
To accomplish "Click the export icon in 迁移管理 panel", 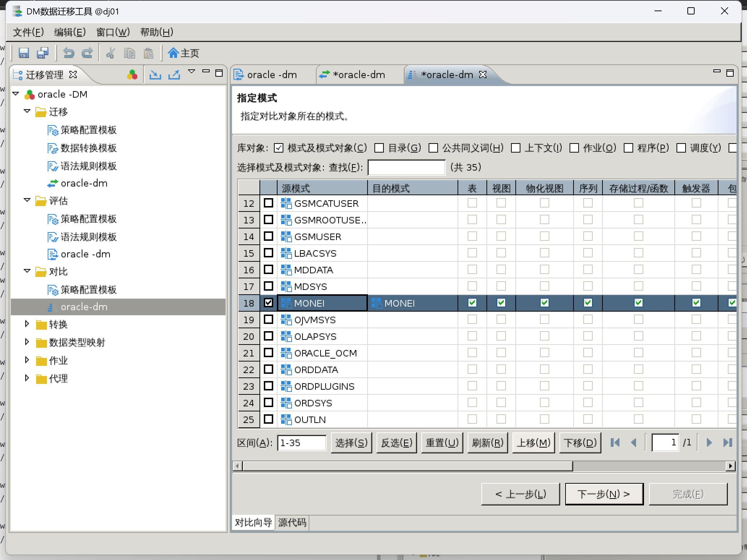I will tap(174, 75).
